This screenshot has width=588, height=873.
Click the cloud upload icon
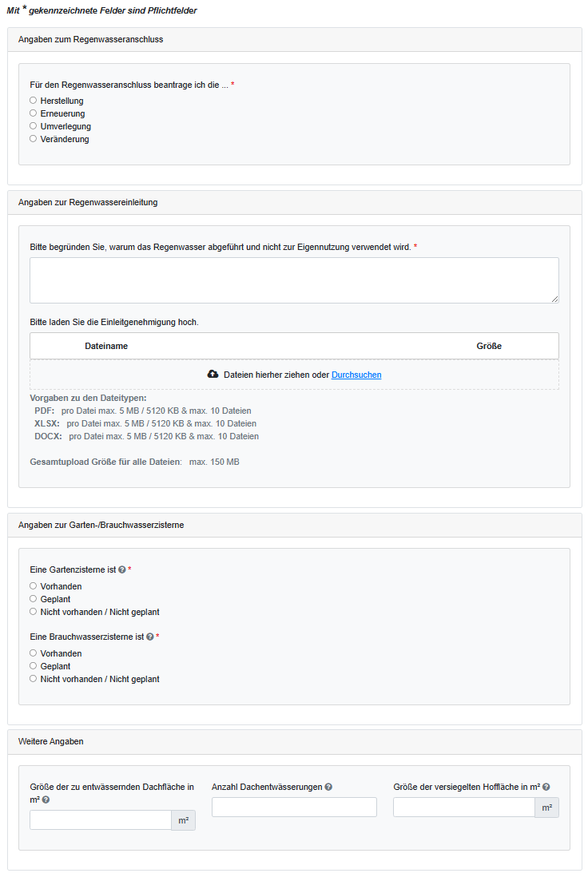(x=213, y=375)
